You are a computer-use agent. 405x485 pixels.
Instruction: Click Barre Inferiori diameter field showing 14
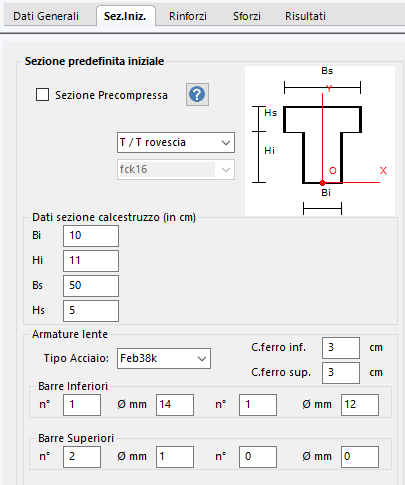pyautogui.click(x=175, y=405)
